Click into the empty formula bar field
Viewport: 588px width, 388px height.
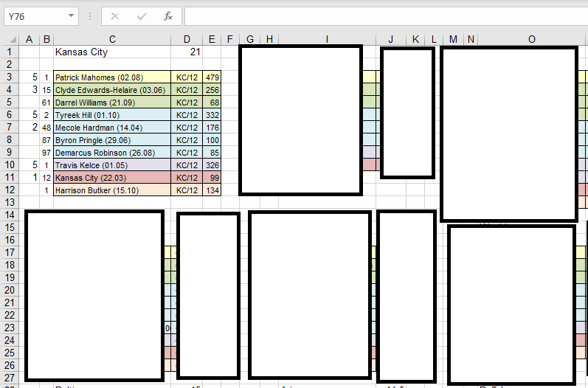coord(384,15)
